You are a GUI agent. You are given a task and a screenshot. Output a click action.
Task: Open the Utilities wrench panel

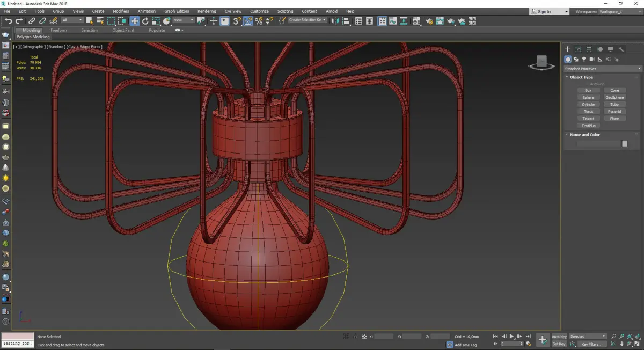(621, 49)
